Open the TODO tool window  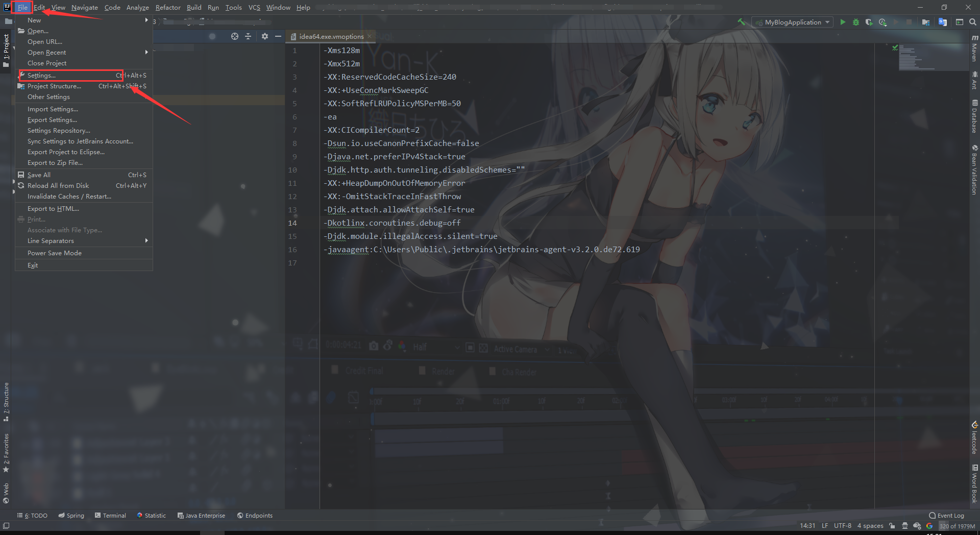point(32,516)
